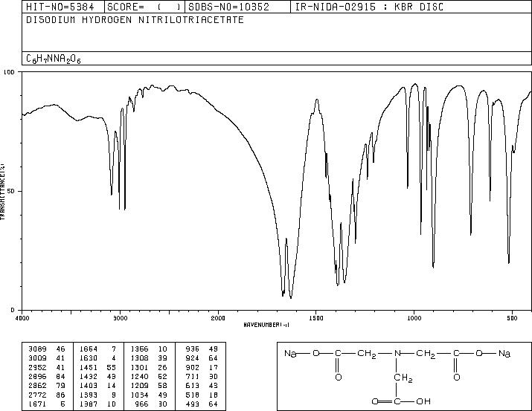The image size is (532, 411).
Task: Select peak value 1034 in the table
Action: [139, 395]
